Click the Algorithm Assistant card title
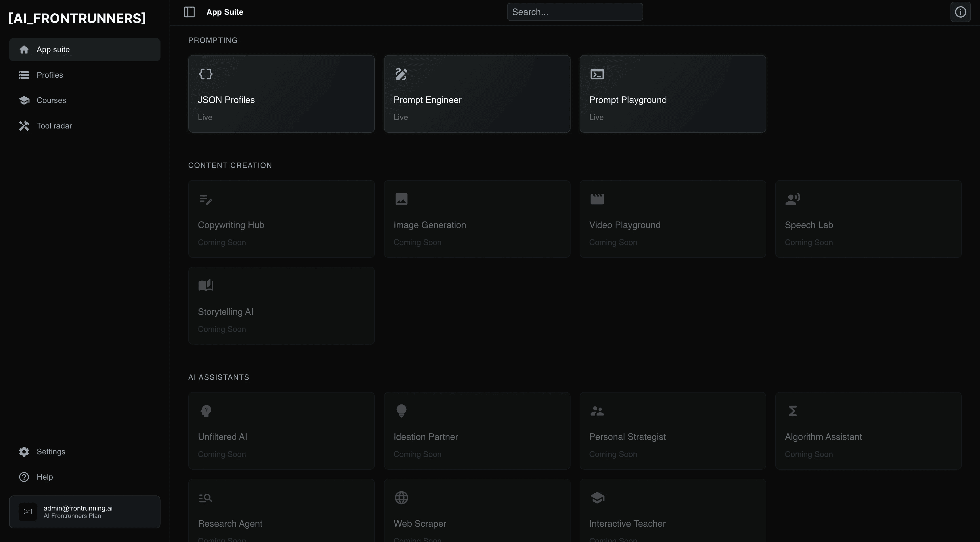 823,437
